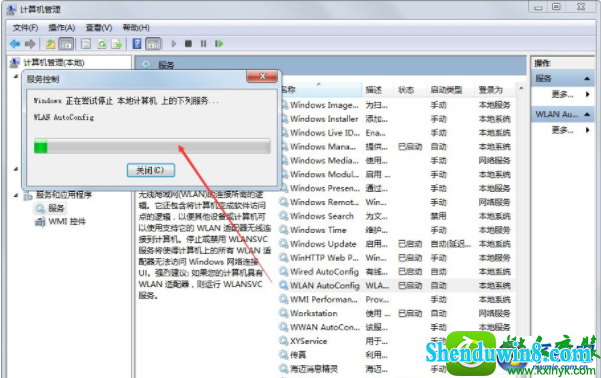
Task: Click the Back arrow toolbar icon
Action: click(x=15, y=44)
